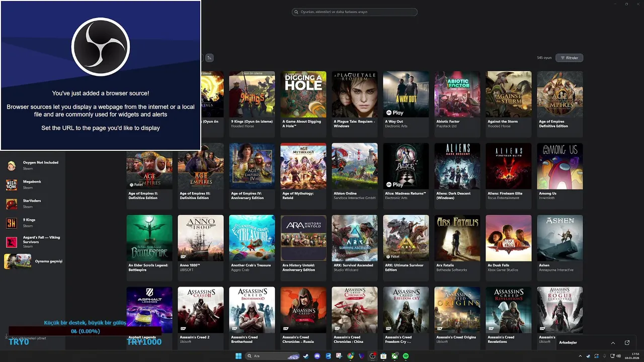Open Albion Online game cover

point(355,166)
